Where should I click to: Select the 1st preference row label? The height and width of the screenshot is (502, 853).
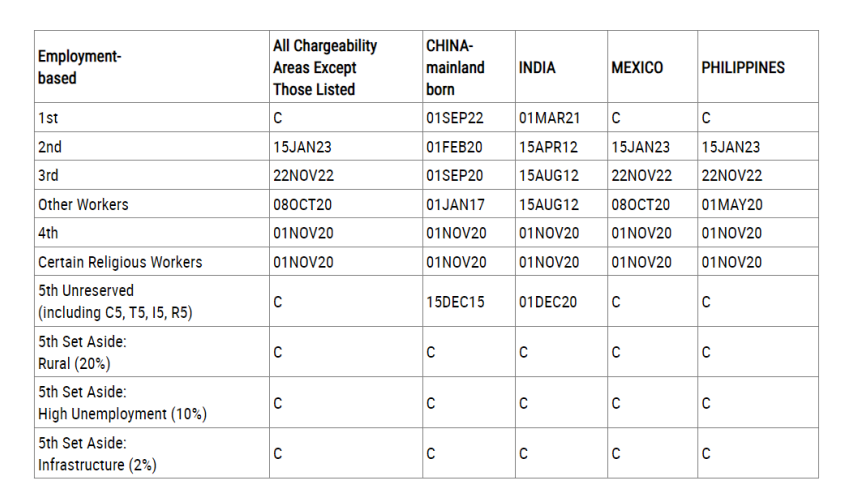pos(48,117)
